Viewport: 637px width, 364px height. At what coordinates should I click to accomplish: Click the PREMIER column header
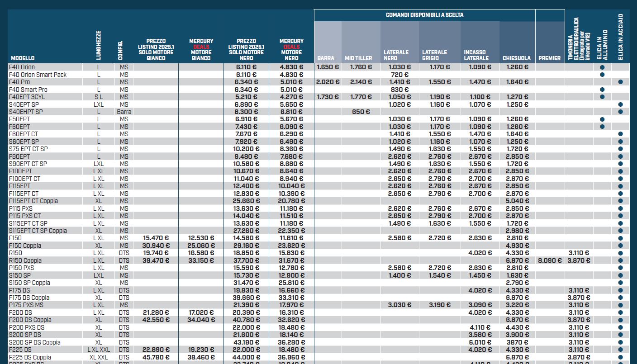[550, 58]
